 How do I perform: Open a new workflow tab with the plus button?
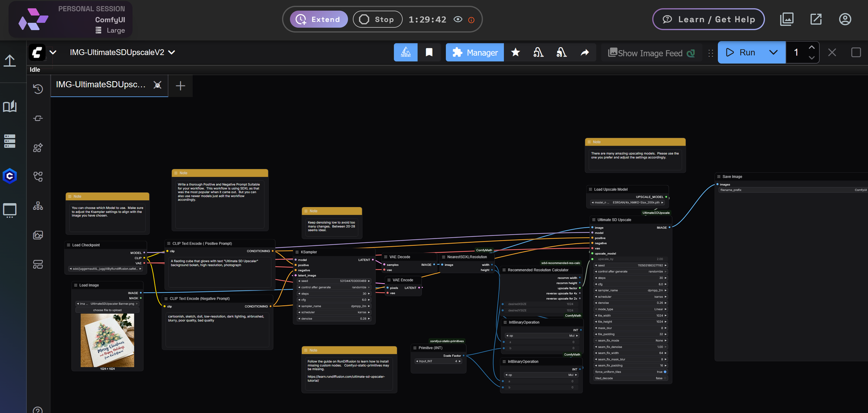tap(180, 86)
